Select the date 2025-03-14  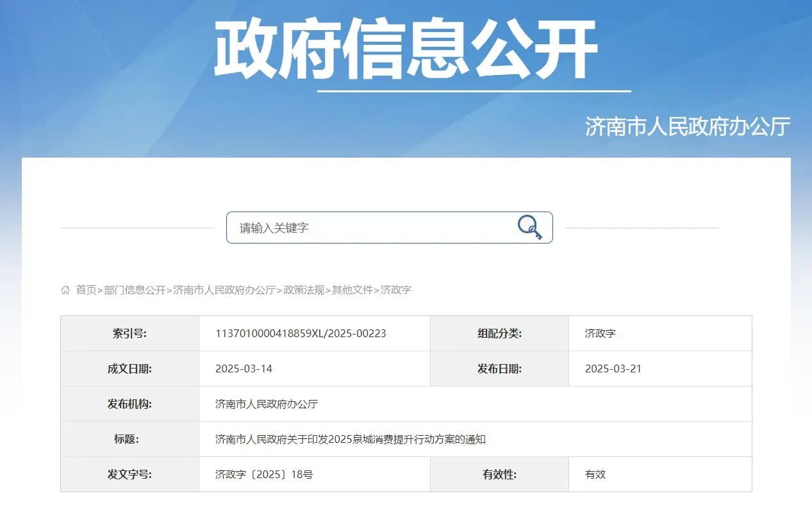coord(244,369)
